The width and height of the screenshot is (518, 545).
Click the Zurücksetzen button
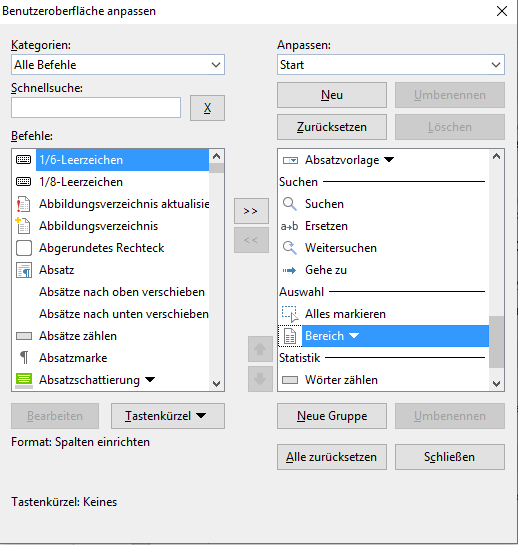click(x=332, y=127)
